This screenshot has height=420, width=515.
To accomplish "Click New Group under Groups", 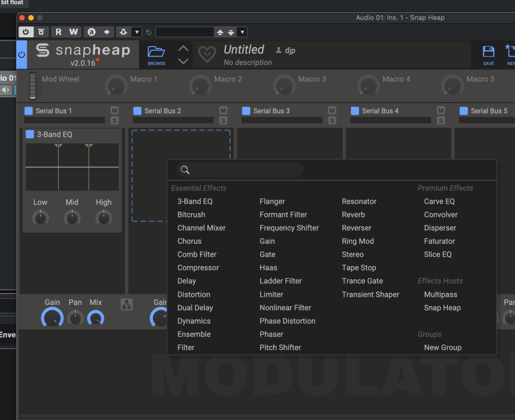I will click(x=443, y=347).
